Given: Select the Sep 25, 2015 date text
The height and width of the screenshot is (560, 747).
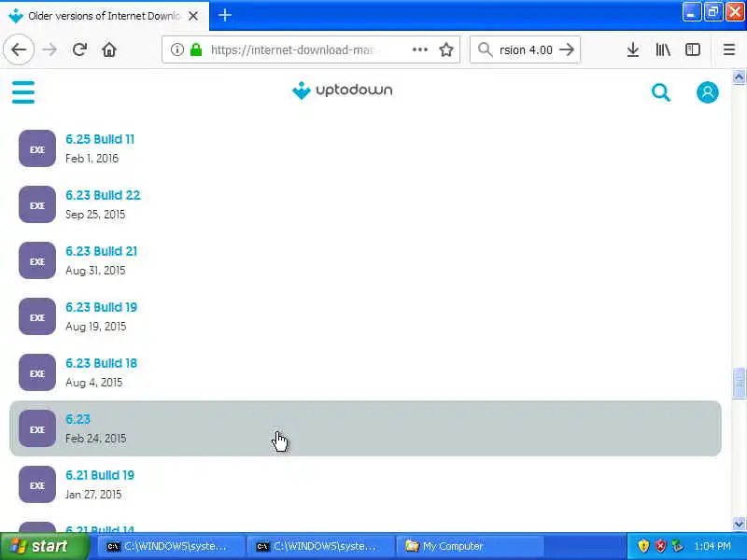Looking at the screenshot, I should pyautogui.click(x=95, y=215).
